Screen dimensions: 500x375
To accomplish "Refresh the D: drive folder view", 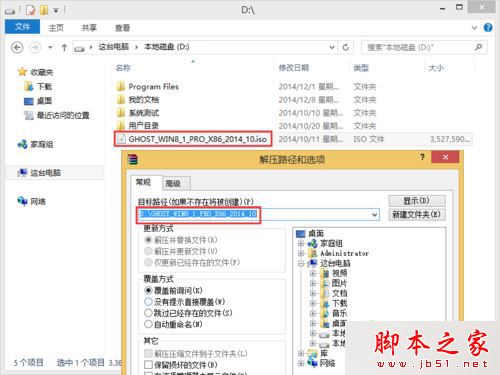I will tap(346, 47).
